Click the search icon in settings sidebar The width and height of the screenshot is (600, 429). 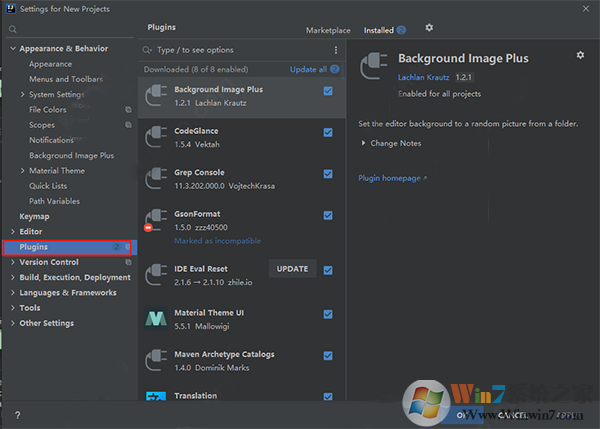(13, 29)
